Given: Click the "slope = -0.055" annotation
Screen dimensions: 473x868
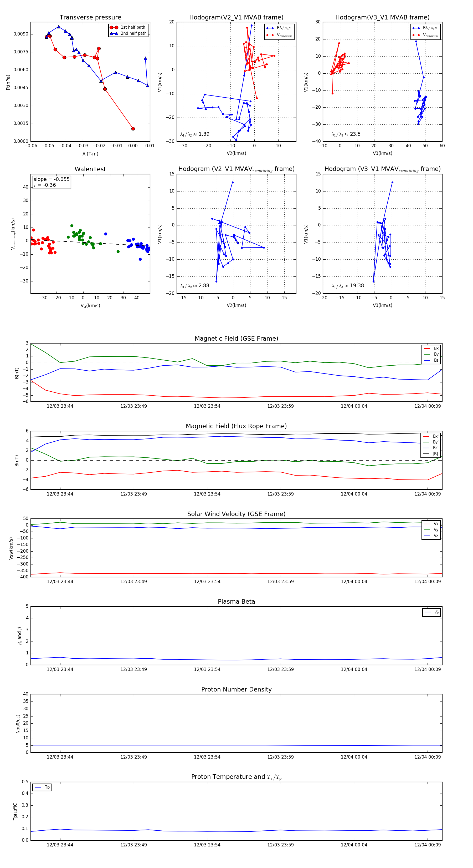Looking at the screenshot, I should point(52,179).
